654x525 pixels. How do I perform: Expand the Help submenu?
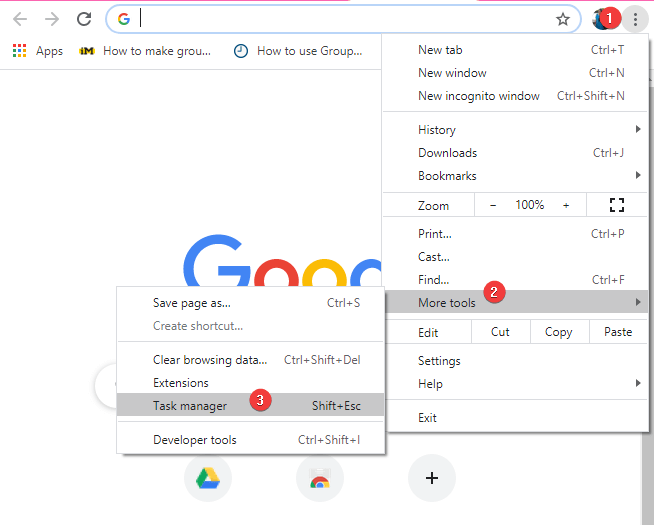pos(515,384)
